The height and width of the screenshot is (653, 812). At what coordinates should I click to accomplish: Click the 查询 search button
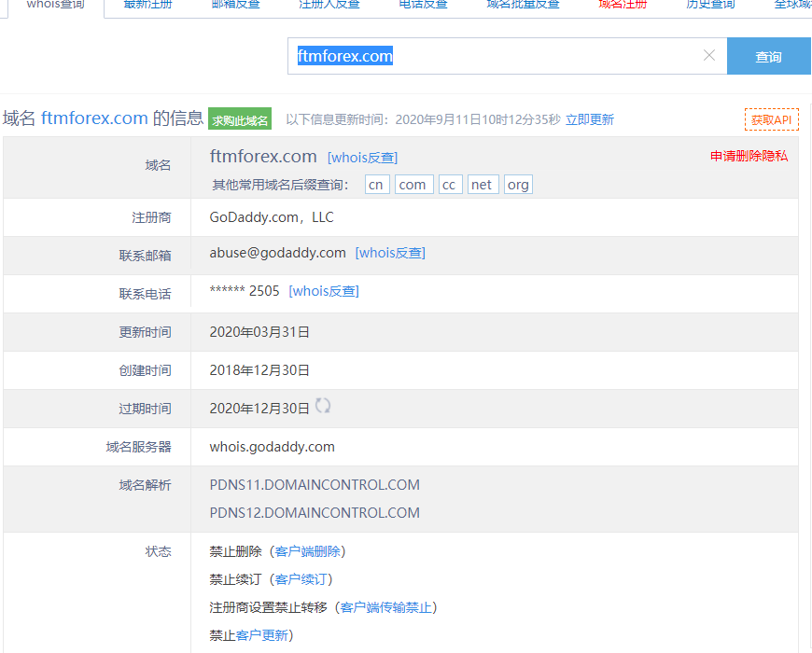pyautogui.click(x=768, y=57)
